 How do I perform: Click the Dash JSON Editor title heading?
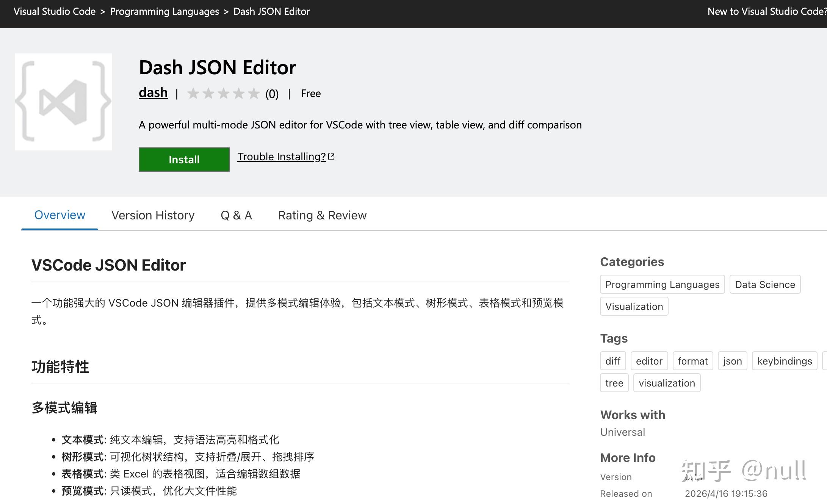pyautogui.click(x=218, y=67)
